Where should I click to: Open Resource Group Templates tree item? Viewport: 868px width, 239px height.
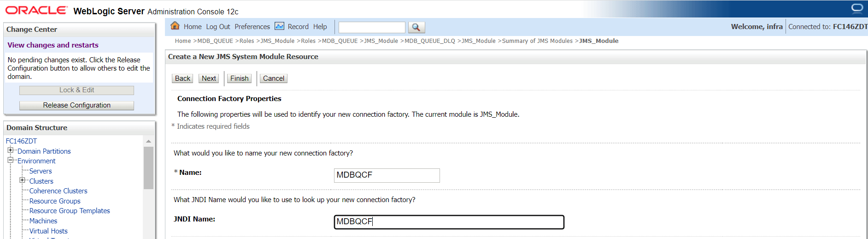[x=70, y=211]
